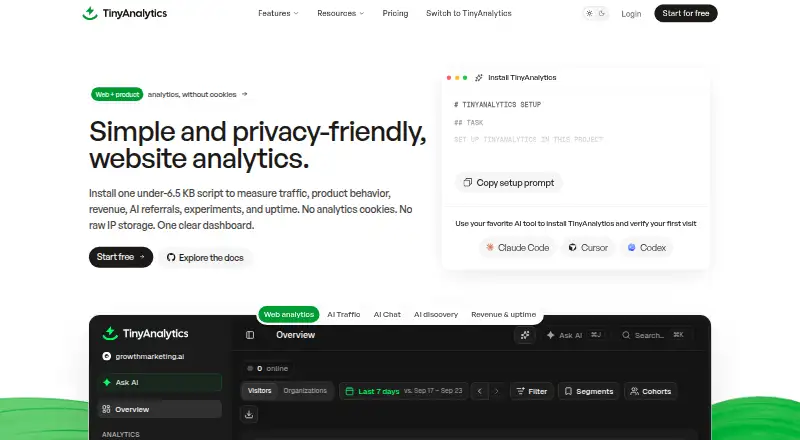
Task: Click the sparkle icon button in dashboard toolbar
Action: pos(525,335)
